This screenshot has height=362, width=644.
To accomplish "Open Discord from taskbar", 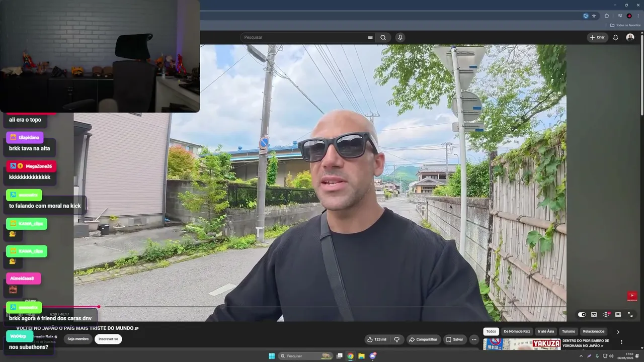I will (x=373, y=356).
